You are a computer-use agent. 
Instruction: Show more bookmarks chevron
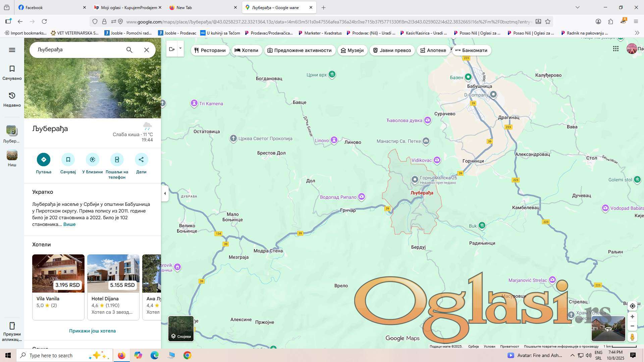click(x=637, y=33)
